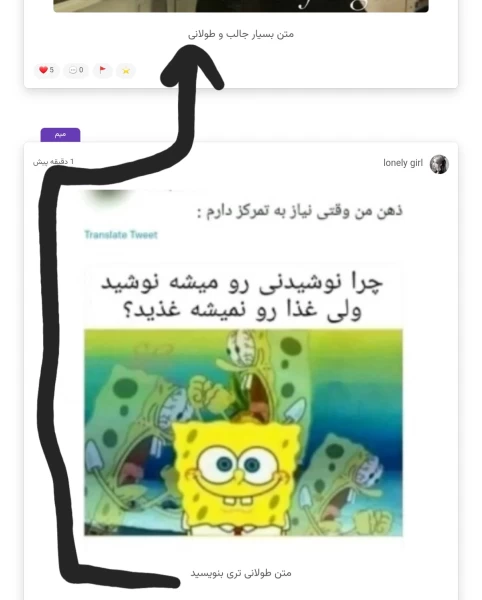Click the Translate Tweet link
Screen dimensions: 482x600
[121, 235]
